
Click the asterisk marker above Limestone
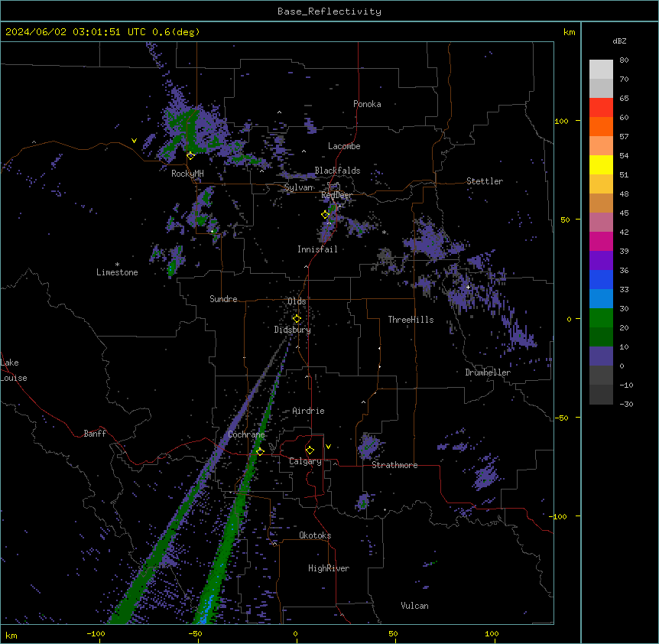tap(117, 265)
